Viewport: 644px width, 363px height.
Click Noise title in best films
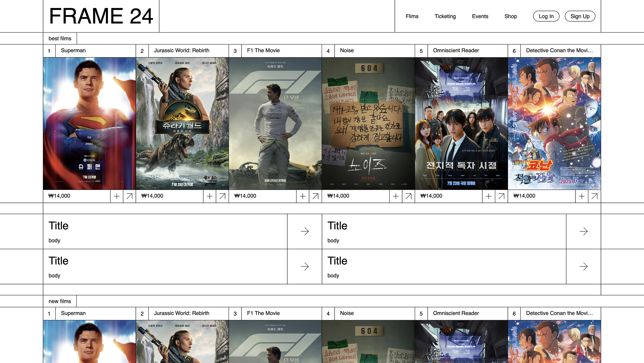[347, 51]
